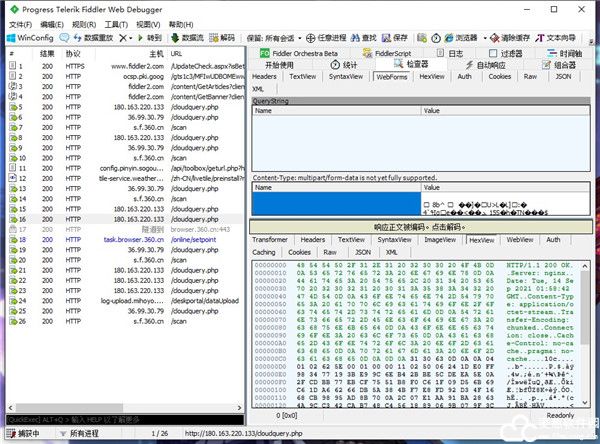Open the 日志 log tab

click(x=450, y=53)
